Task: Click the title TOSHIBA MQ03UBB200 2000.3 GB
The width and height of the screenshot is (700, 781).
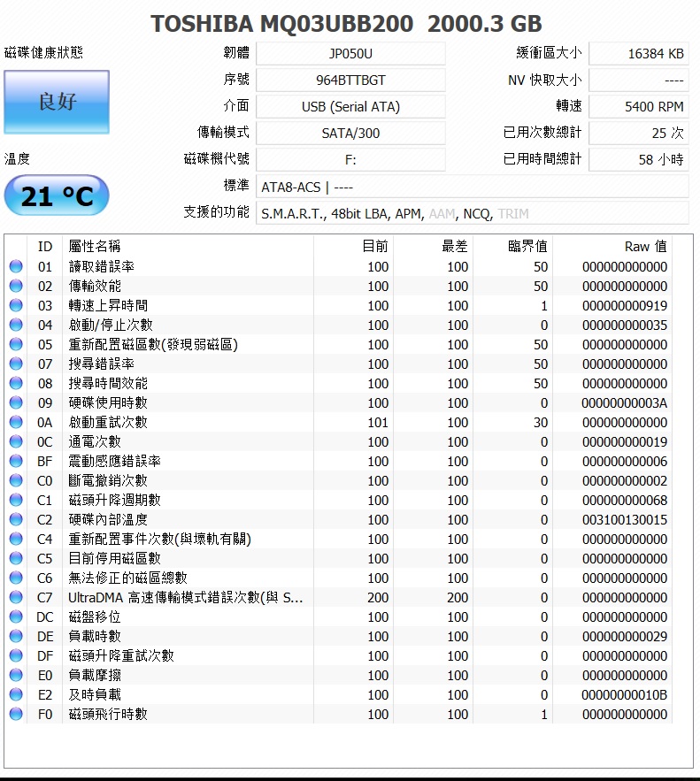Action: click(346, 23)
